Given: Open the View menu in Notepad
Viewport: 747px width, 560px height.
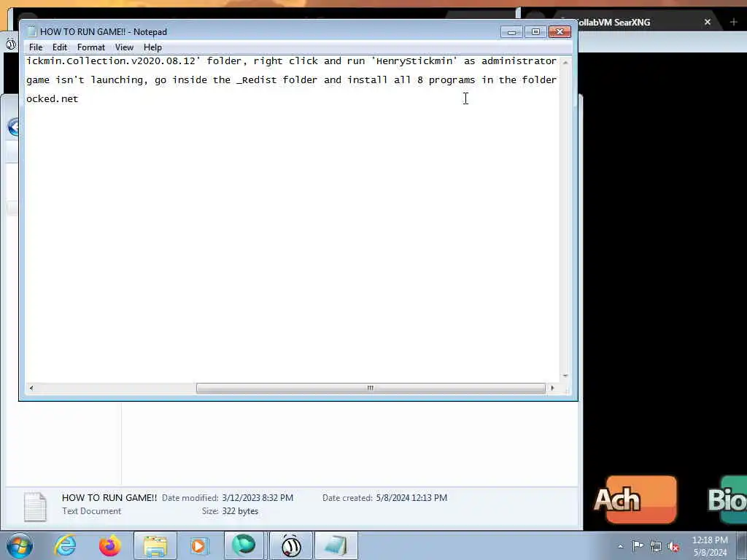Looking at the screenshot, I should click(x=124, y=47).
